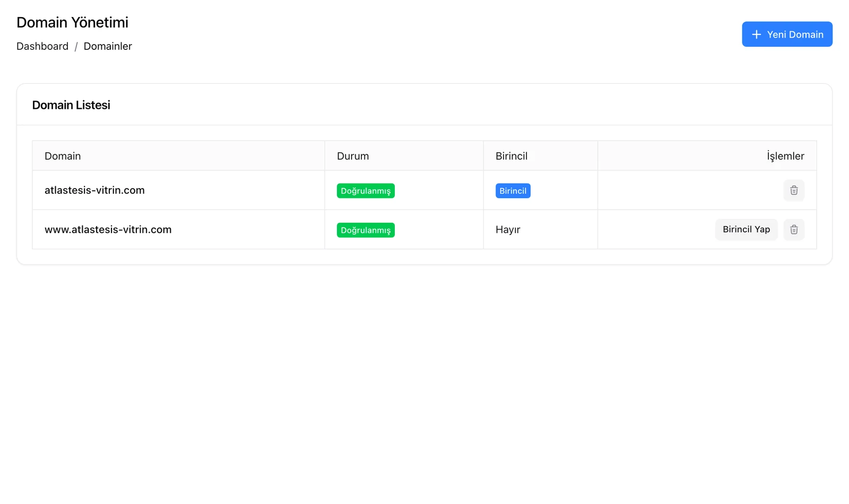
Task: Select the Domainler breadcrumb item
Action: pos(108,46)
